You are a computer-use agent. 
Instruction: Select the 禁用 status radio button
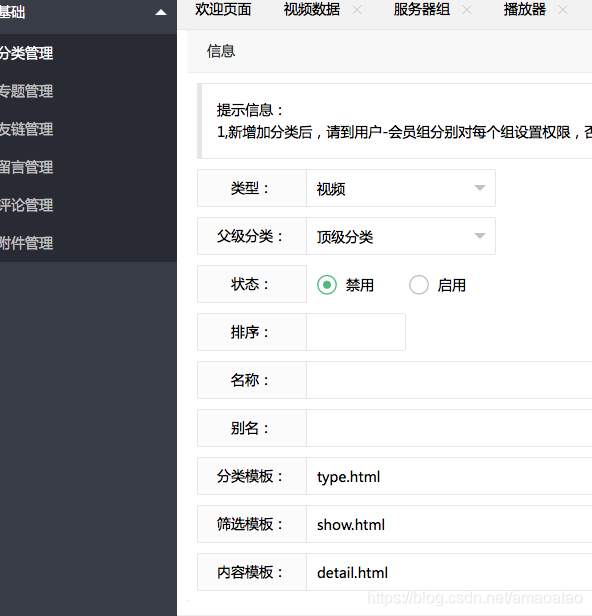pyautogui.click(x=327, y=285)
